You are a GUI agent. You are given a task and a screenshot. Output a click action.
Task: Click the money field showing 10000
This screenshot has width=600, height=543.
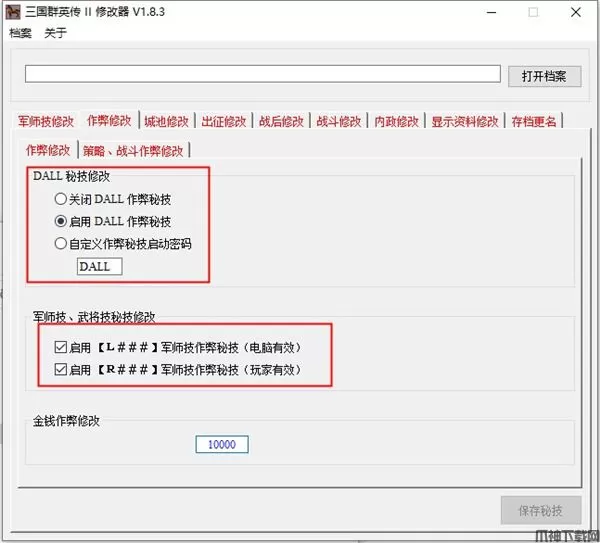point(221,444)
